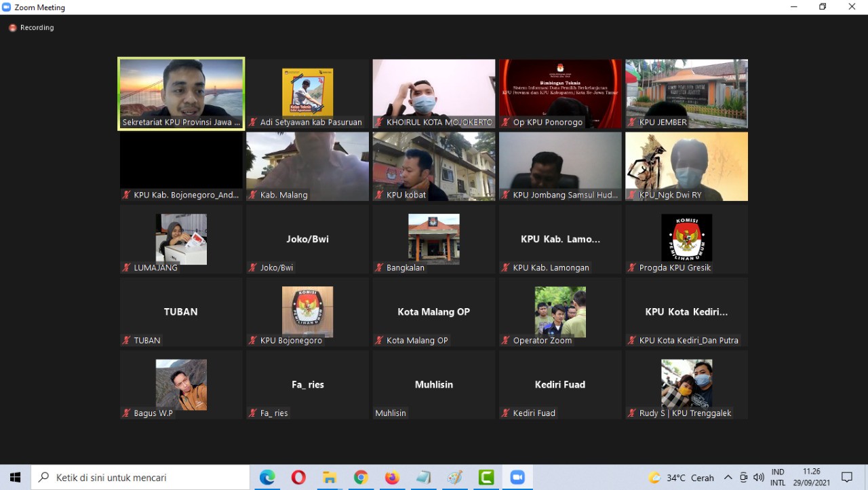Open weather widget showing 34°C Cerah
The image size is (868, 490).
pos(681,478)
